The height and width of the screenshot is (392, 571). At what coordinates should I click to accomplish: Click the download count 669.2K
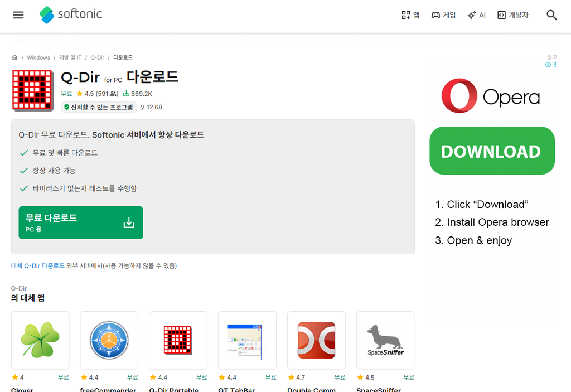coord(137,94)
